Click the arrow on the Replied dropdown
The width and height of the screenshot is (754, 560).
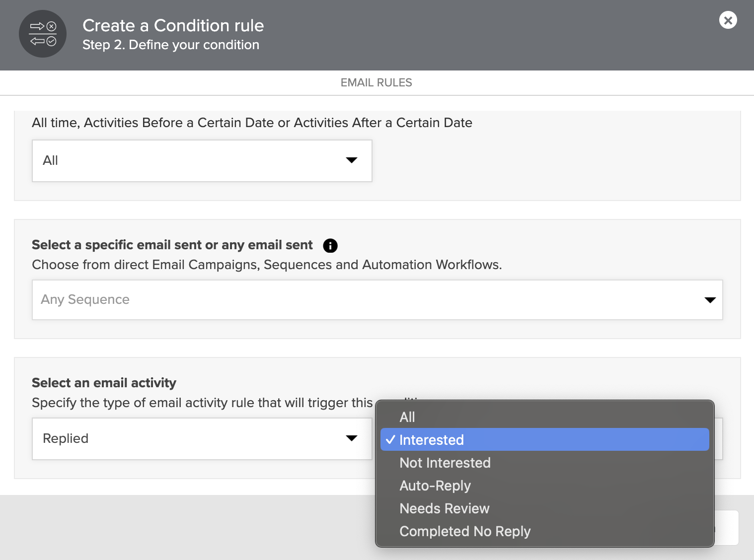(x=351, y=438)
